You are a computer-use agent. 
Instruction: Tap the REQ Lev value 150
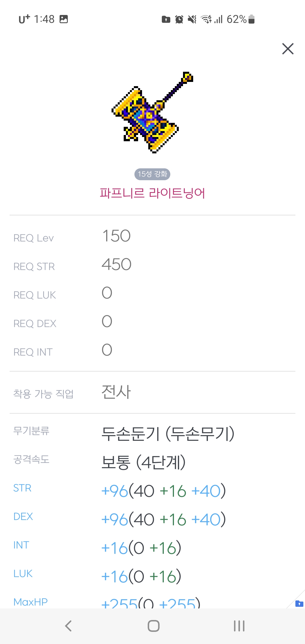coord(116,236)
